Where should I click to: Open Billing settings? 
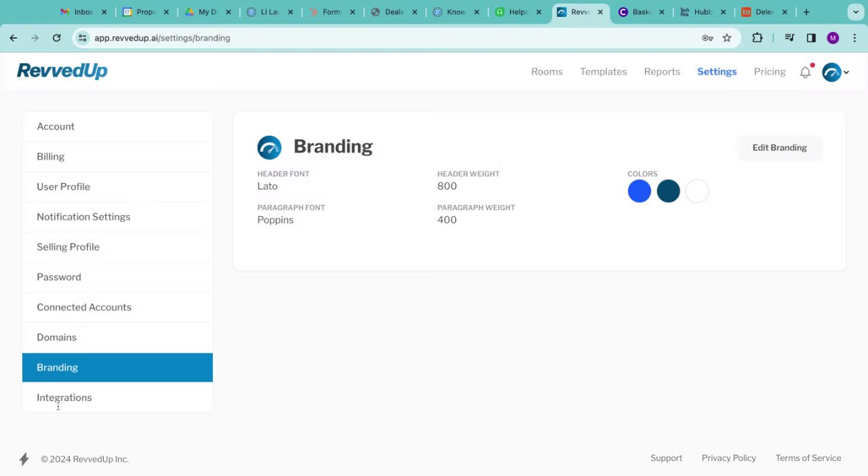117,157
